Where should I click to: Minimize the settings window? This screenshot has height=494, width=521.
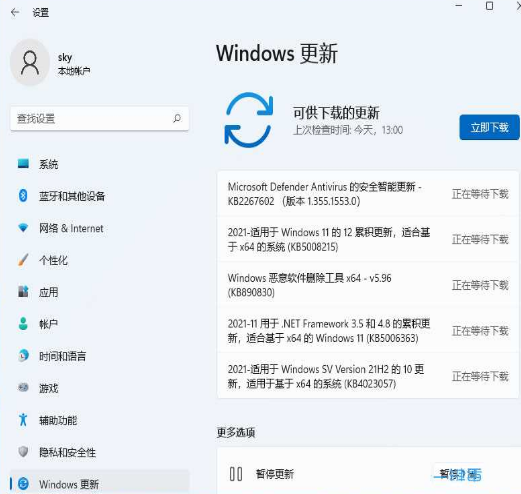click(459, 6)
